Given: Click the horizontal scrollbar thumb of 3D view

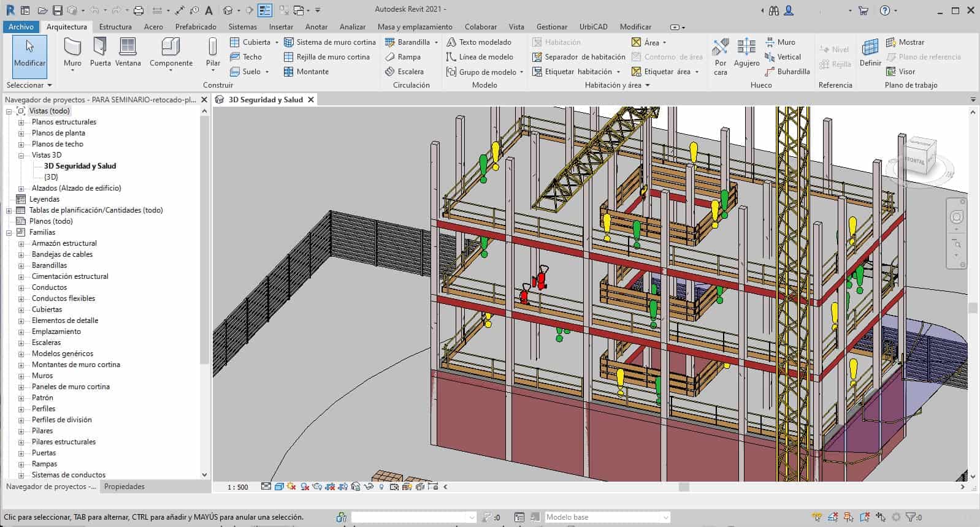Looking at the screenshot, I should (684, 487).
